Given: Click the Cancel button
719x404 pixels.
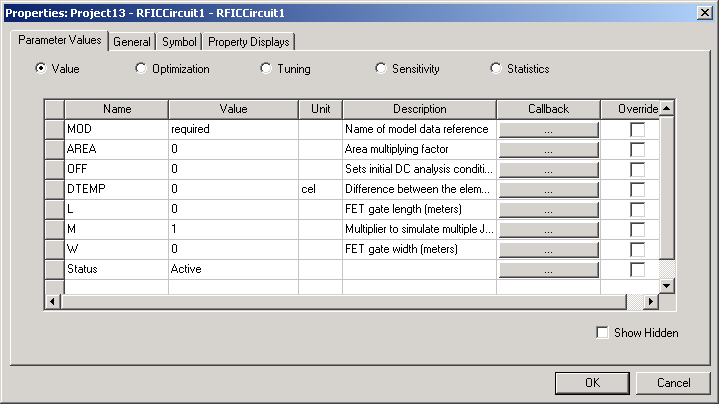Looking at the screenshot, I should point(673,382).
